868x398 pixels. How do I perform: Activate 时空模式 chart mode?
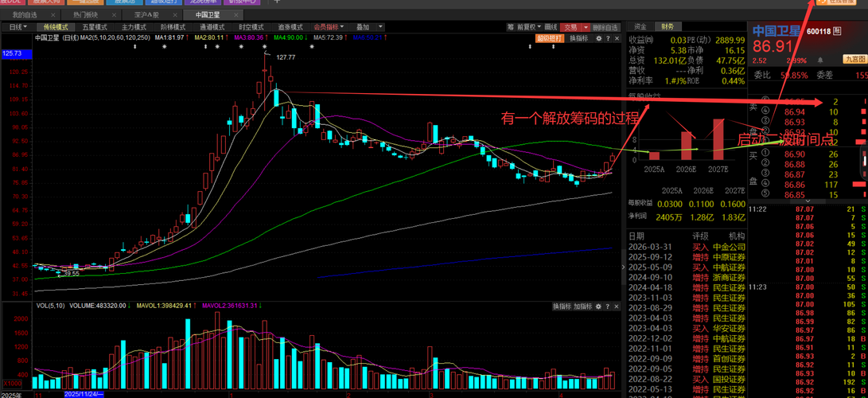click(251, 26)
